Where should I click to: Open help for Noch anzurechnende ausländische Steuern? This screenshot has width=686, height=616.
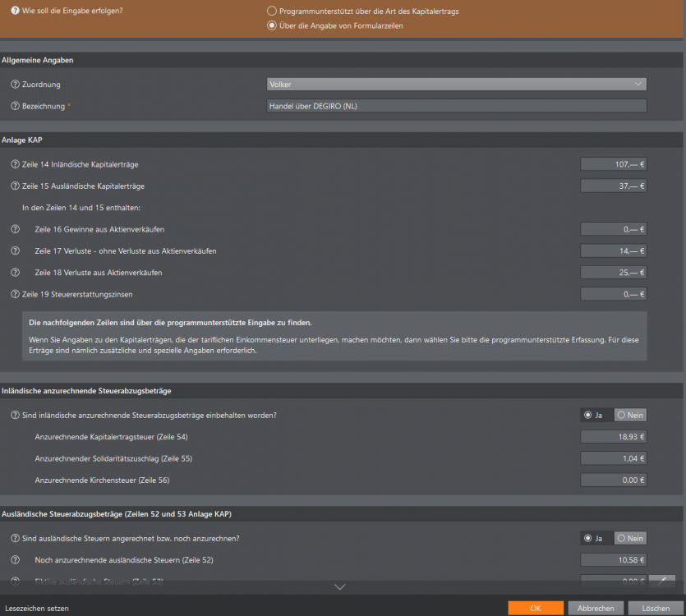pyautogui.click(x=16, y=559)
